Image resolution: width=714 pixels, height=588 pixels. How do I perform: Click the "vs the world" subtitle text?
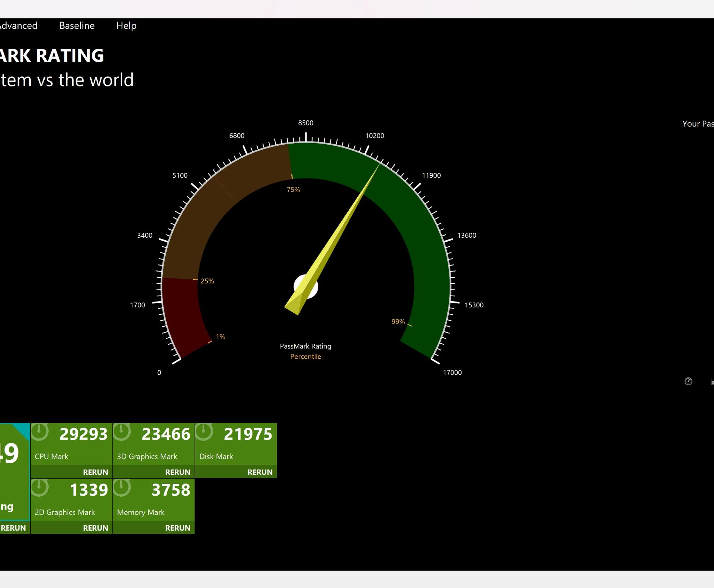85,80
